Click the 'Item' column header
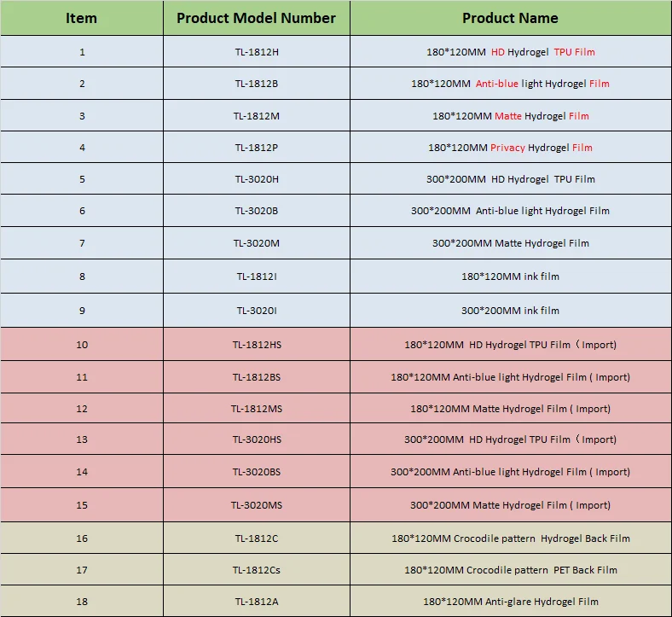Viewport: 672px width, 617px height. click(x=82, y=18)
